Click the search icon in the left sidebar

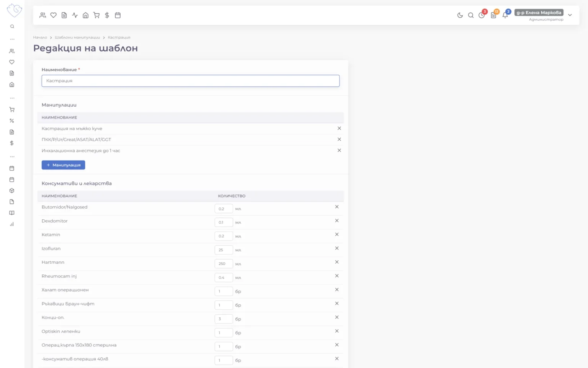pyautogui.click(x=12, y=26)
